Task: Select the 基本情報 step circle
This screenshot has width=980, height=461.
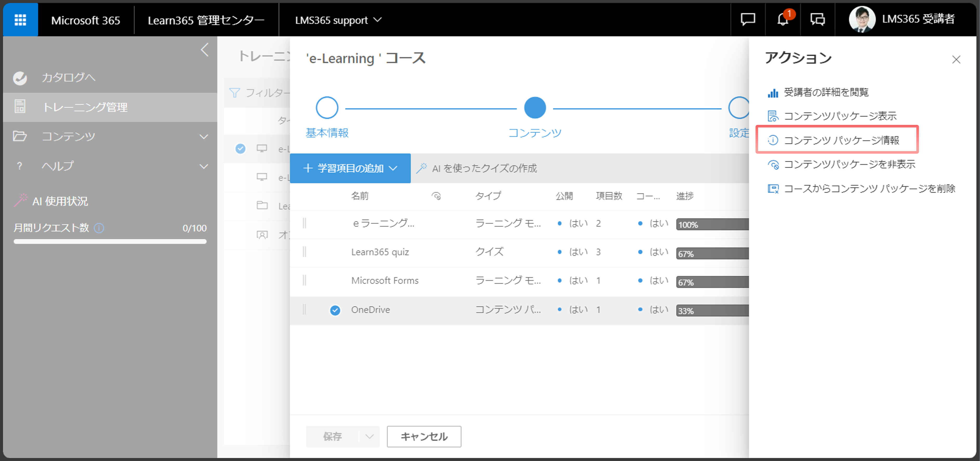Action: tap(327, 108)
